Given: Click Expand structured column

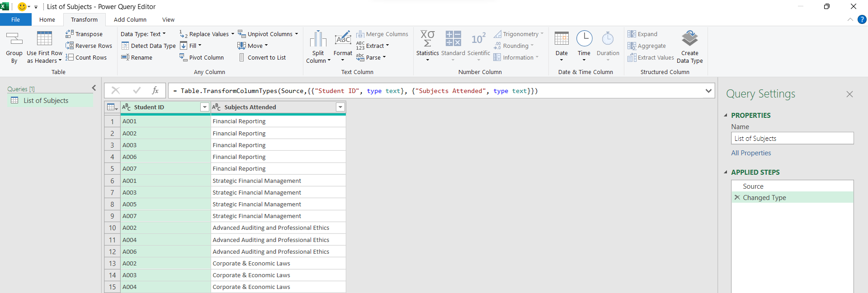Looking at the screenshot, I should [x=642, y=34].
